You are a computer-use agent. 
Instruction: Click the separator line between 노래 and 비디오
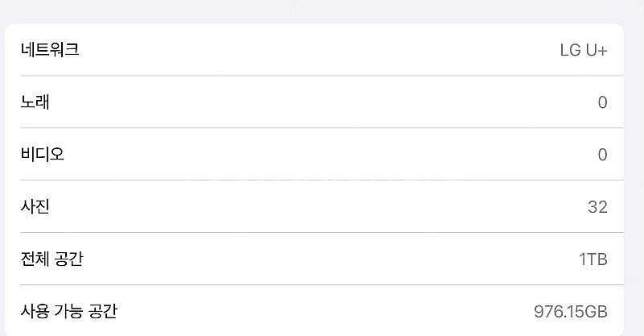[322, 128]
